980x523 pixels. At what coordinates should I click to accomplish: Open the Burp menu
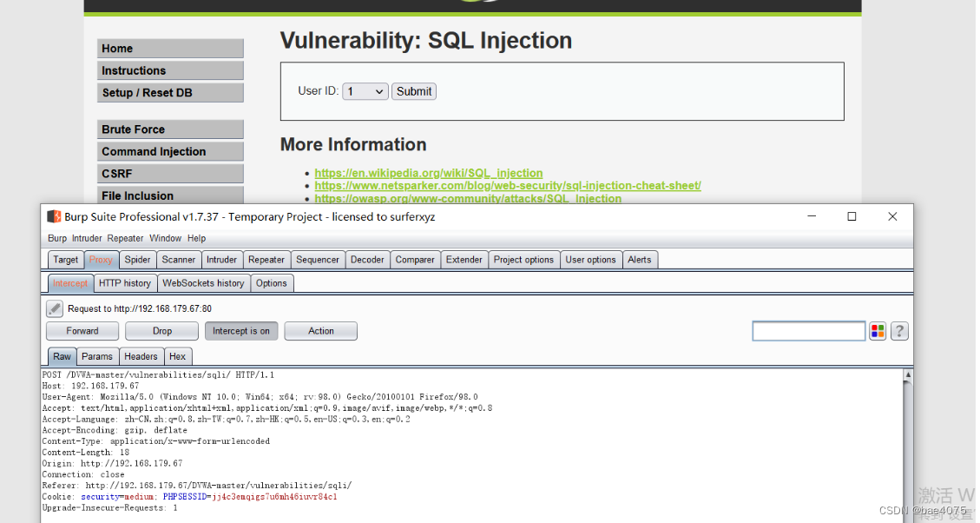tap(57, 238)
